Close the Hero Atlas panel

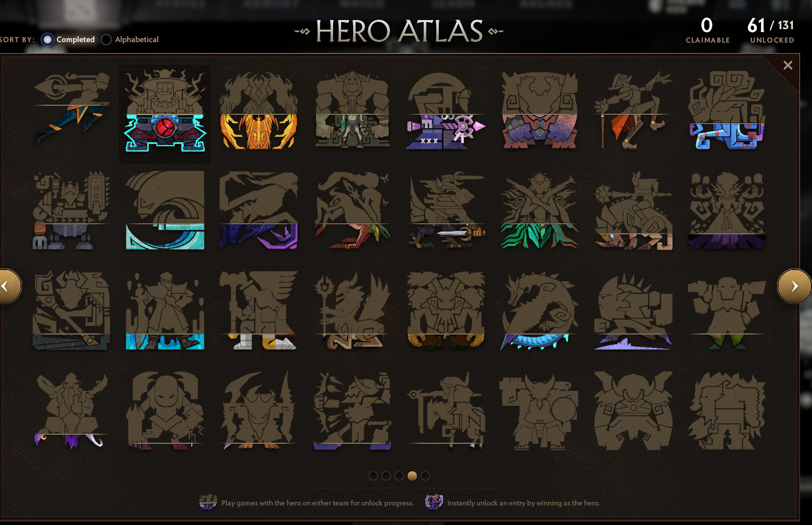[788, 65]
